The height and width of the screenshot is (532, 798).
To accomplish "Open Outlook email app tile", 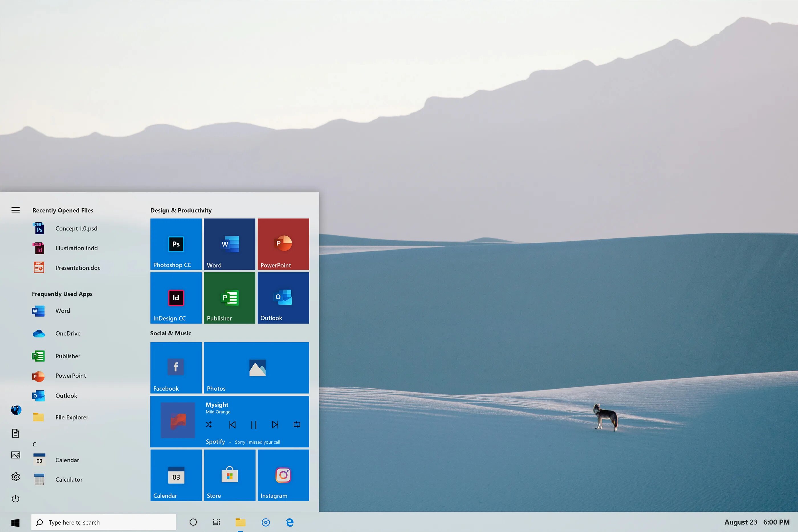I will (x=283, y=297).
